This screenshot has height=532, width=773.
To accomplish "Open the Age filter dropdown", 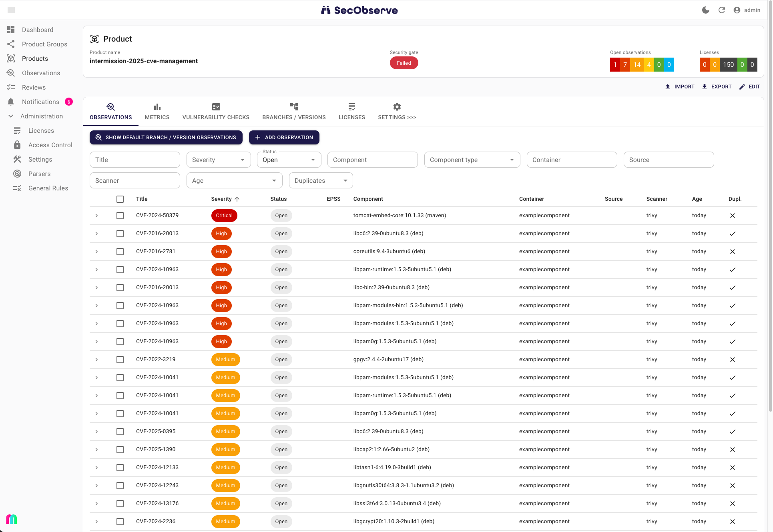I will click(235, 180).
